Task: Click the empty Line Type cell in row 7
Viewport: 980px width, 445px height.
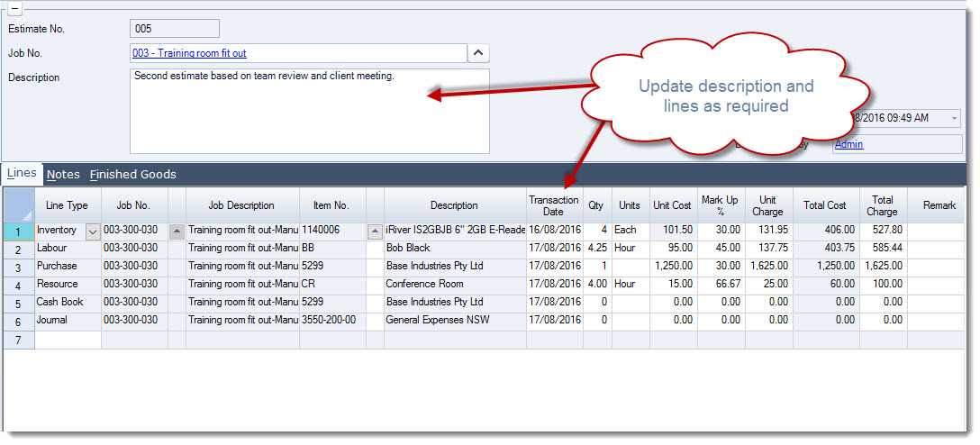Action: click(x=68, y=341)
